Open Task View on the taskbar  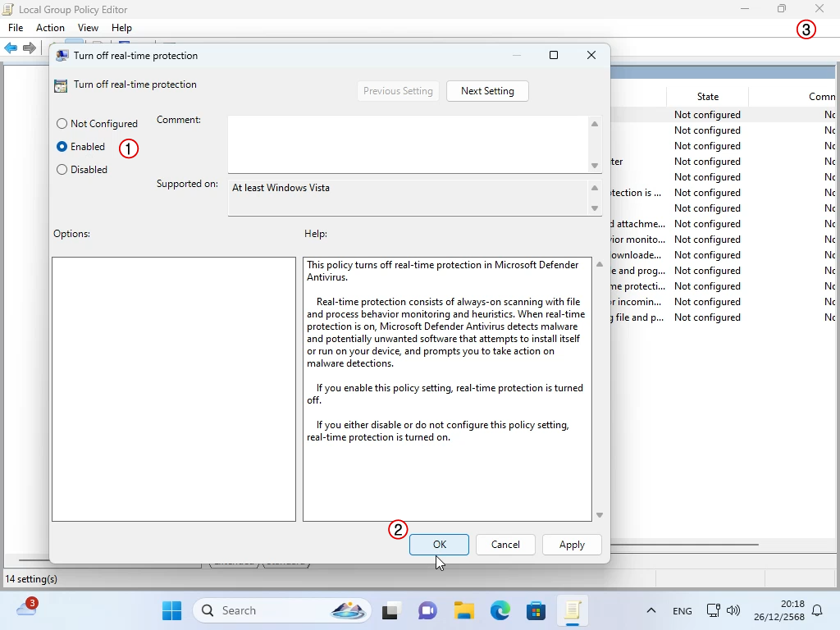click(x=390, y=610)
